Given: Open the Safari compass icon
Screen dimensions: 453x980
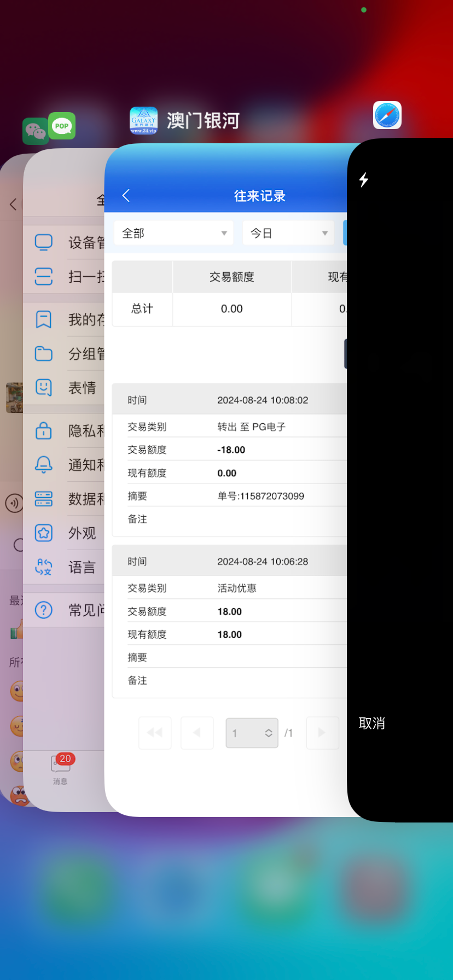Looking at the screenshot, I should [387, 115].
